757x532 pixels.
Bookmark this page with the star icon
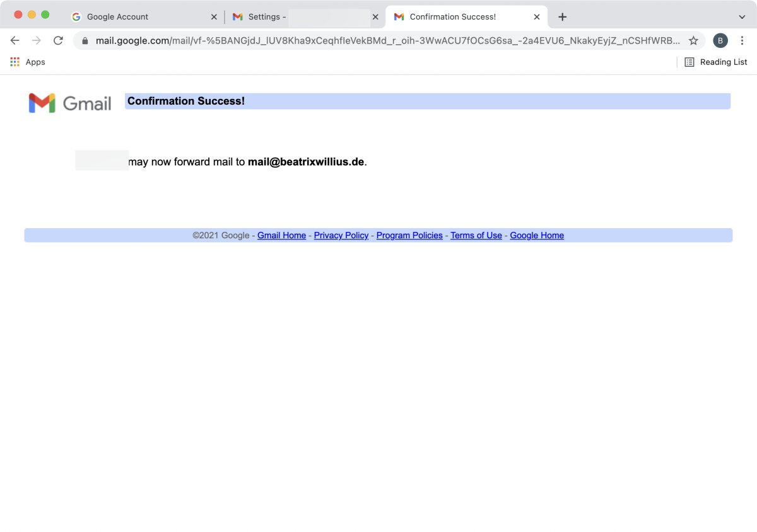693,40
